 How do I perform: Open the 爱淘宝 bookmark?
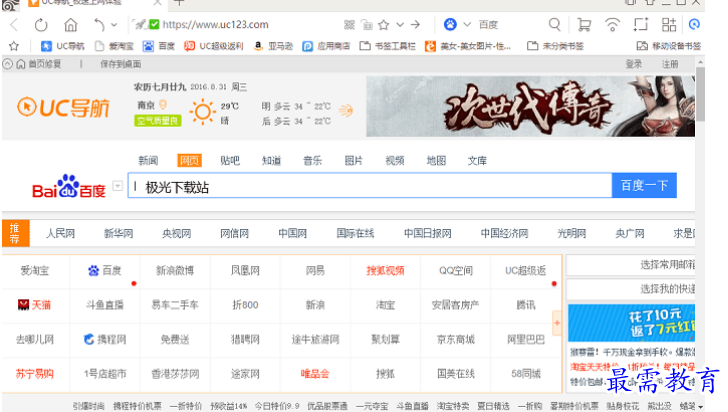114,46
